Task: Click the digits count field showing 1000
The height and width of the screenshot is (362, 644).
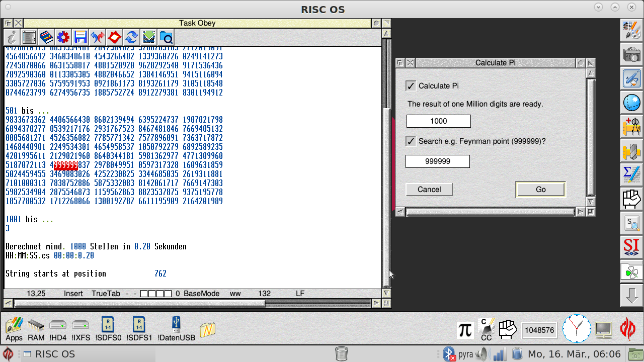Action: (x=438, y=121)
